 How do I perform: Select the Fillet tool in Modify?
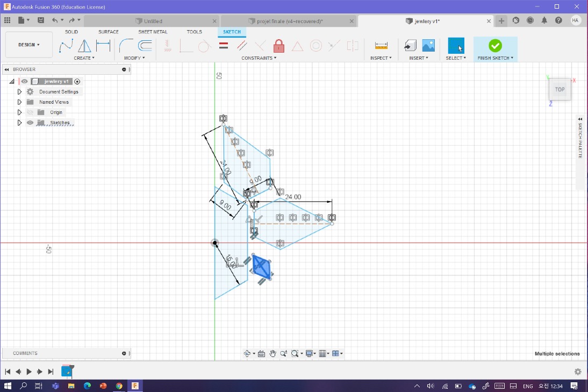[126, 46]
